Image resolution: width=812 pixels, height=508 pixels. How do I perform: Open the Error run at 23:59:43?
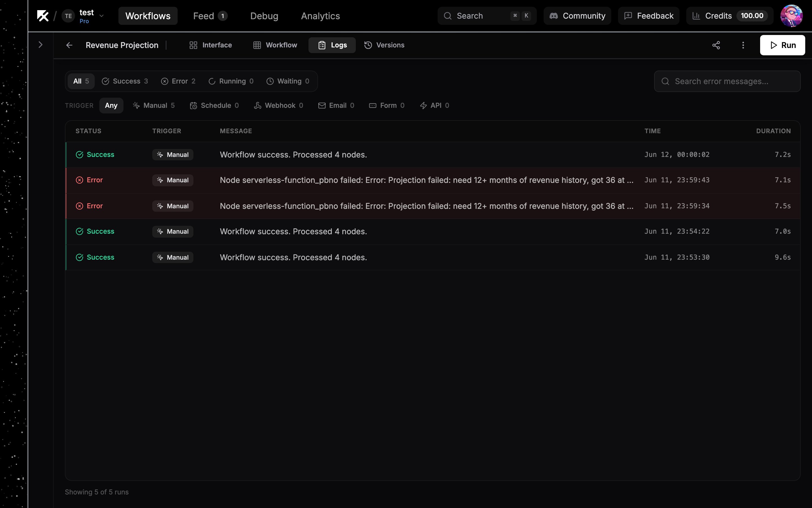click(x=433, y=180)
